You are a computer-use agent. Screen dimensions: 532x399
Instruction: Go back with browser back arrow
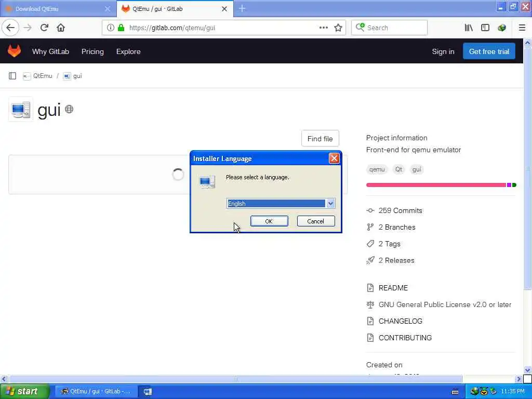pos(10,28)
